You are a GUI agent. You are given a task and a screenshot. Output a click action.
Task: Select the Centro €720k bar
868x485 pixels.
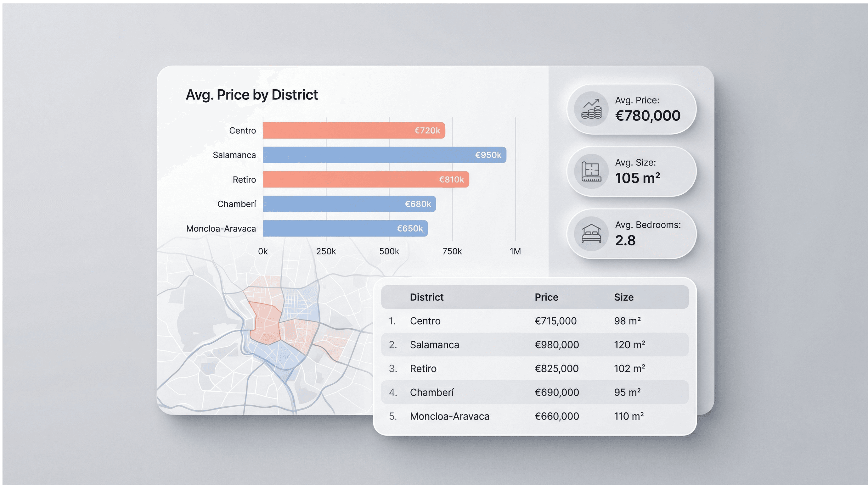point(354,130)
